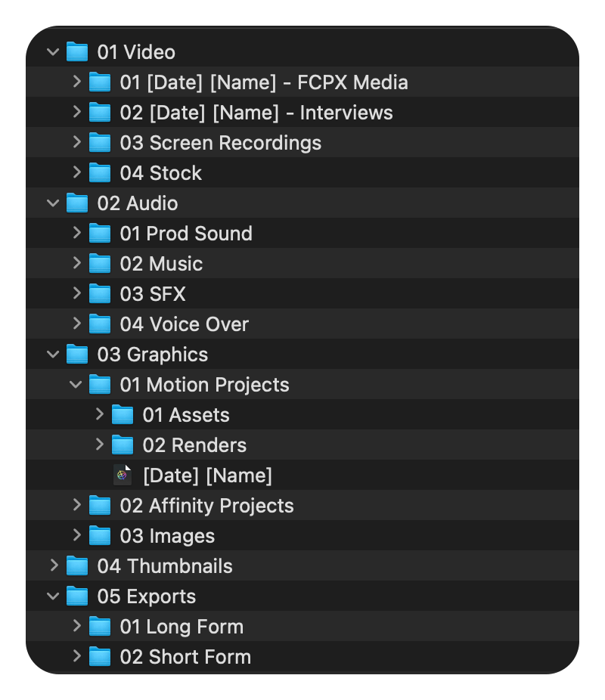Screen dimensions: 605x700
Task: Expand the 03 Screen Recordings folder
Action: click(77, 142)
